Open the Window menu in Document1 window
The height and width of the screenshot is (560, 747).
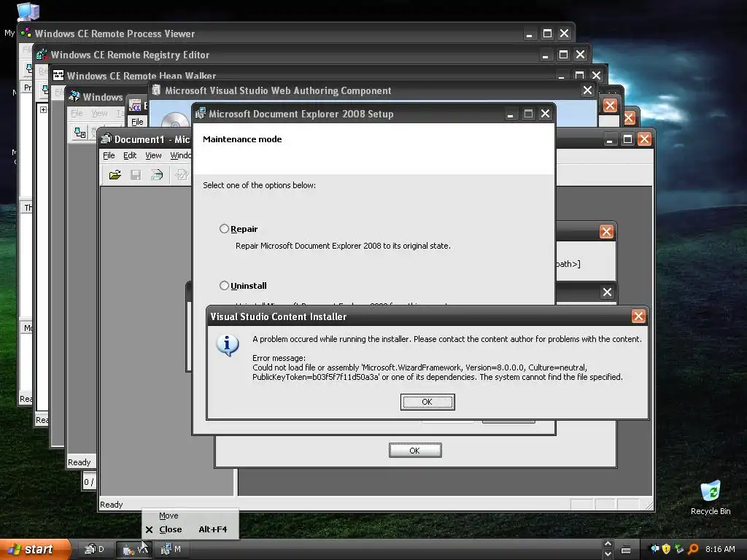point(181,156)
